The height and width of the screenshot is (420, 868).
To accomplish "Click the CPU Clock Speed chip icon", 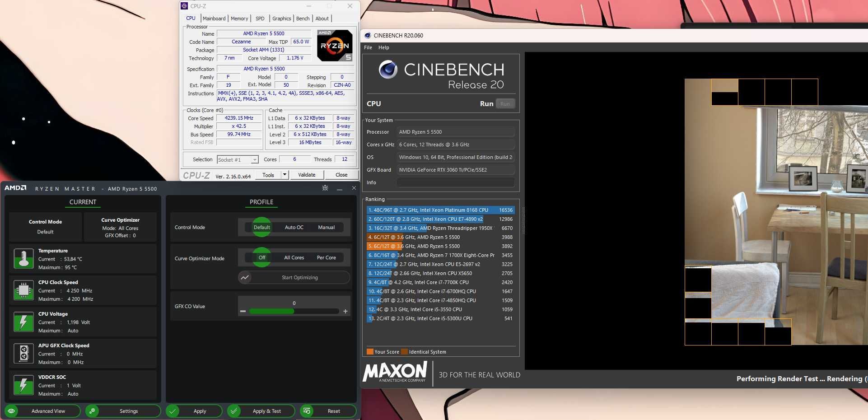I will point(23,290).
